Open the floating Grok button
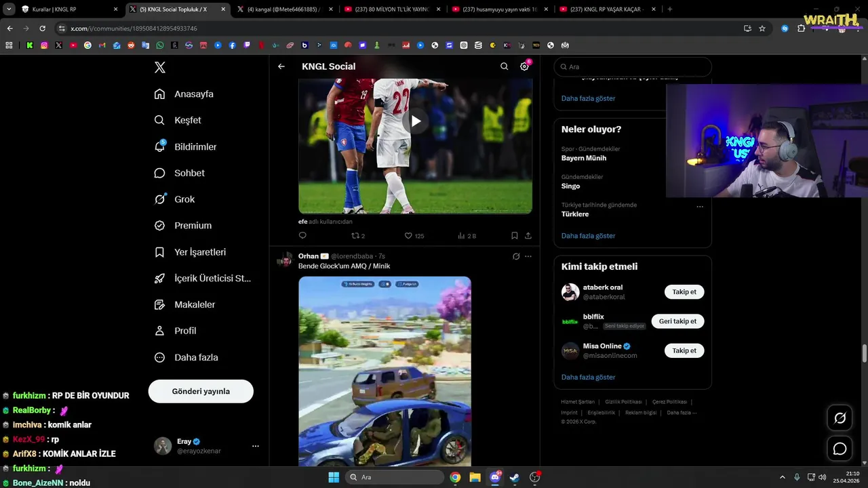 click(x=840, y=418)
